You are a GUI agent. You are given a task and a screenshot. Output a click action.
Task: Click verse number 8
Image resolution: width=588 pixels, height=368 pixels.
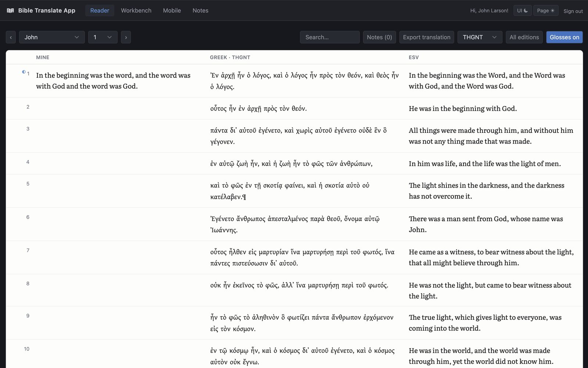click(x=28, y=283)
